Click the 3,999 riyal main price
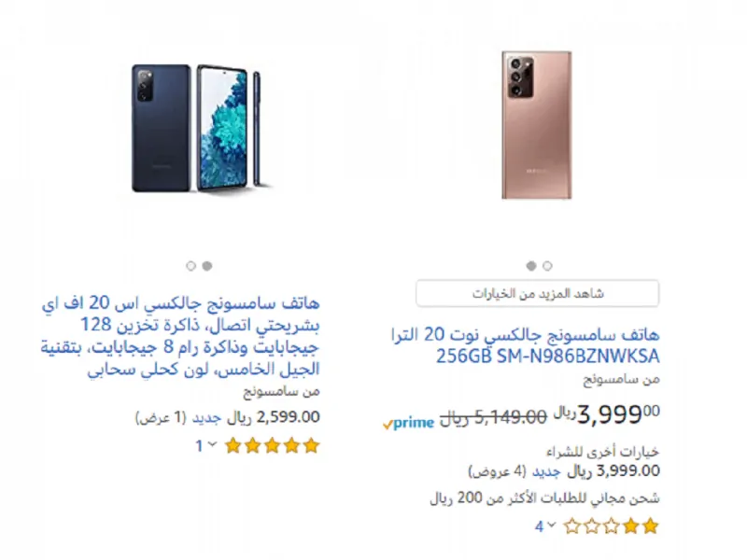 606,414
